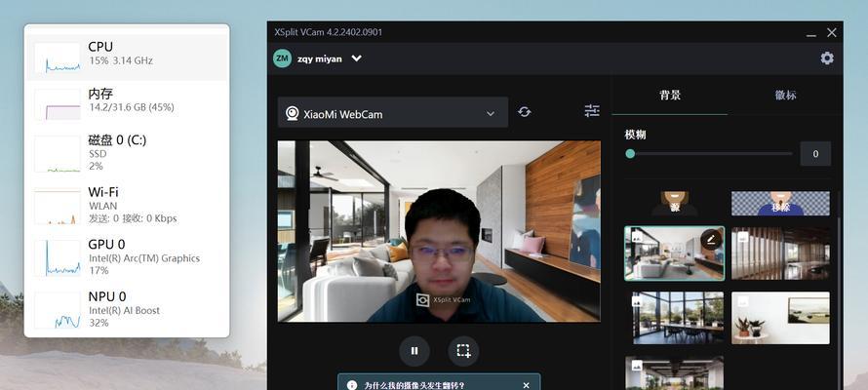Screen dimensions: 868x390
Task: Click the crop selection tool button
Action: [x=463, y=351]
